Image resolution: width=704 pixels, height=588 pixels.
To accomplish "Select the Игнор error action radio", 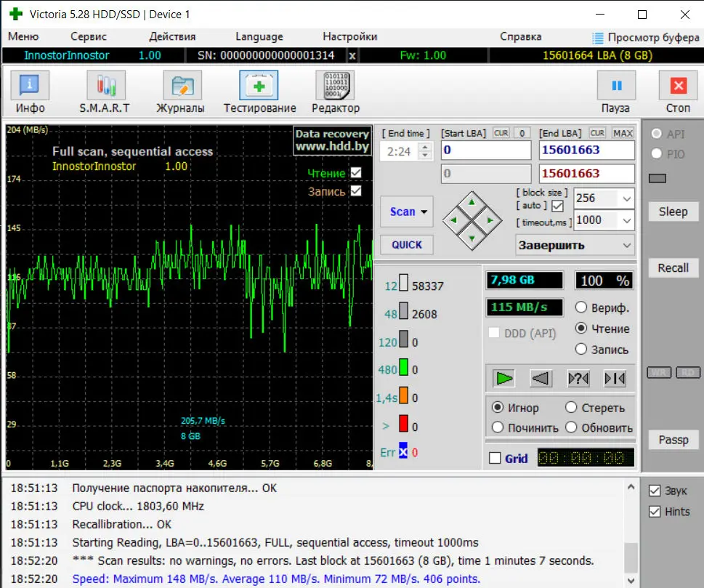I will pyautogui.click(x=498, y=408).
